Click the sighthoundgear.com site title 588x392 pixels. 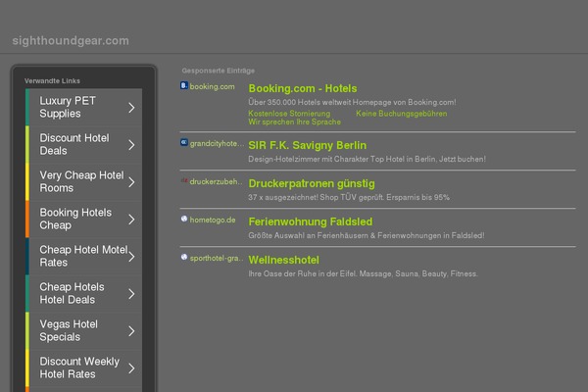click(71, 40)
